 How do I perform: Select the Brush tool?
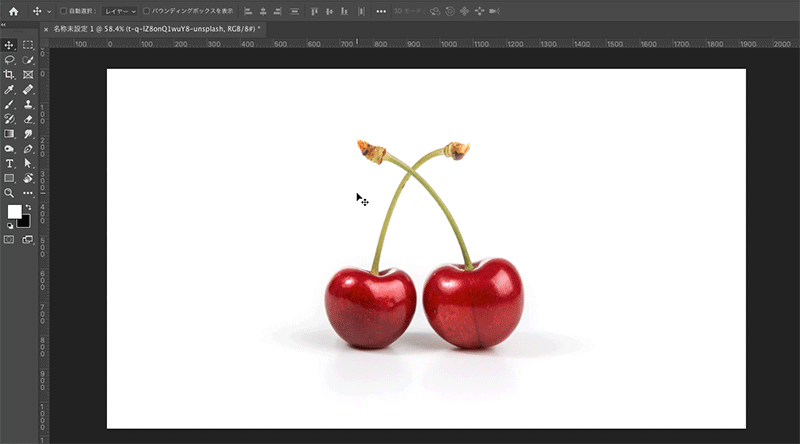coord(9,105)
